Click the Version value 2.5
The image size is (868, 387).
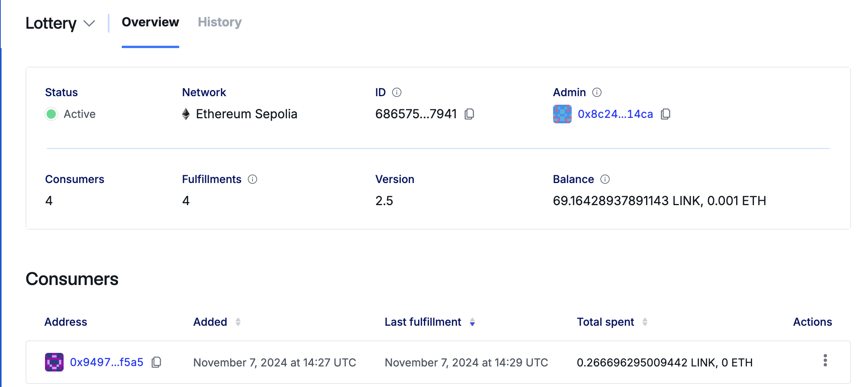(x=384, y=201)
